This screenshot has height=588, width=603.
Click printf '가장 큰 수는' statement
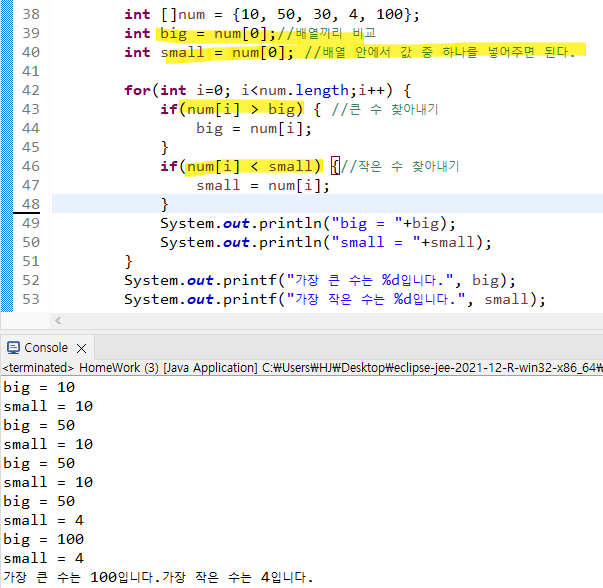(320, 280)
